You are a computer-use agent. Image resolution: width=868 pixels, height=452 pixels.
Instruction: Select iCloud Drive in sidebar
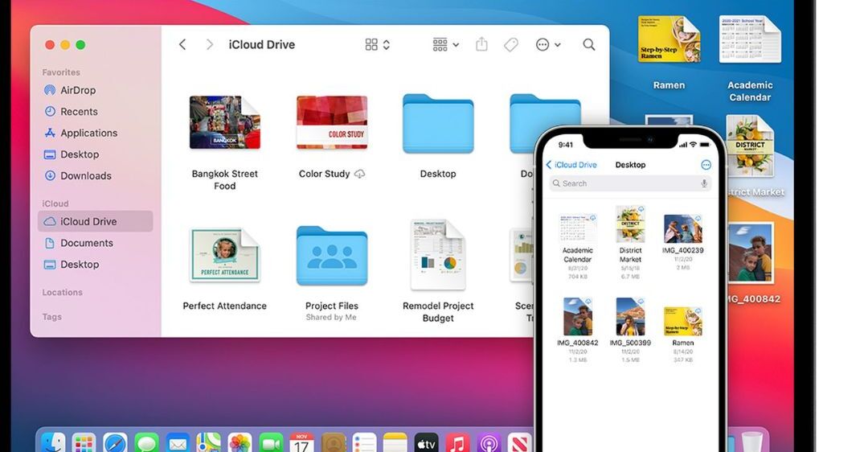tap(95, 221)
